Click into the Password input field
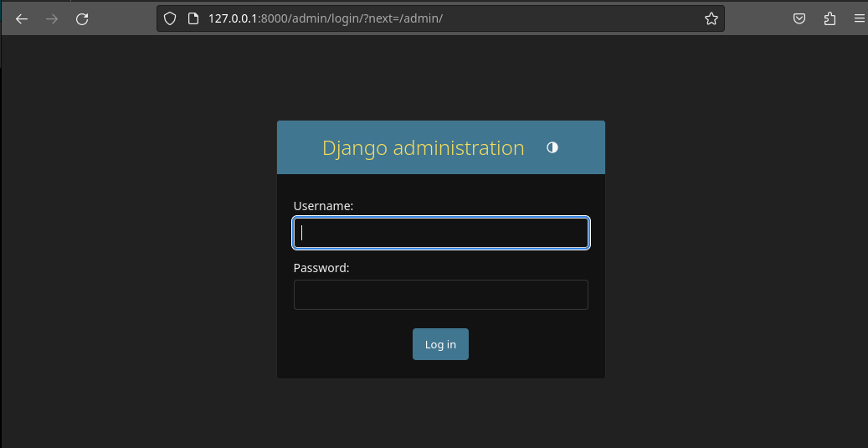868x448 pixels. click(440, 295)
